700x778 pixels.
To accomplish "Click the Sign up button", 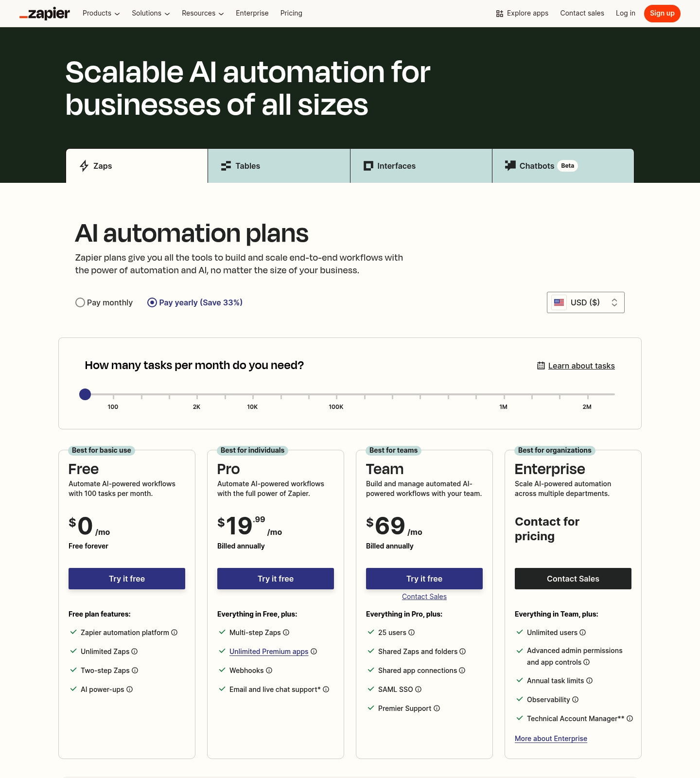I will pyautogui.click(x=662, y=14).
